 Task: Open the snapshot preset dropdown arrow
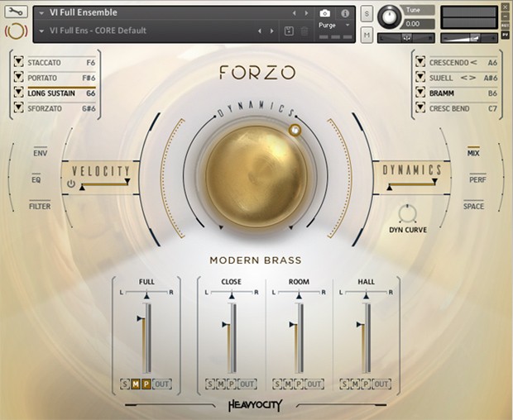click(41, 31)
